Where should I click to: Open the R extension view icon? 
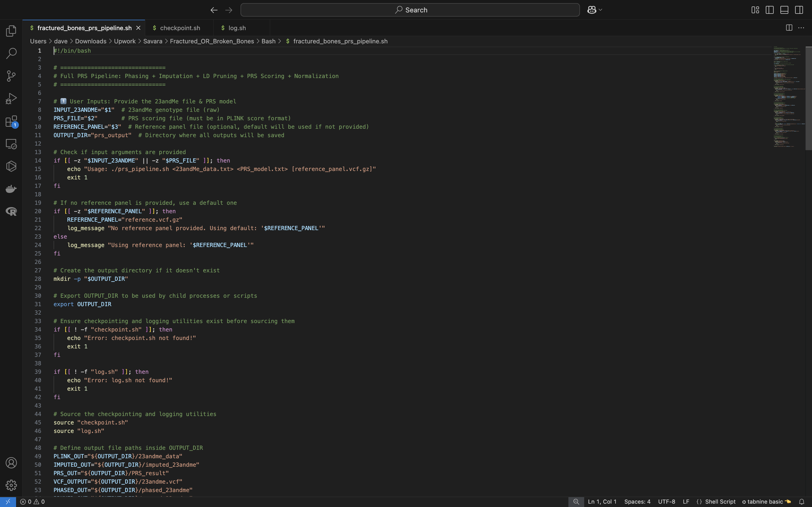(x=11, y=211)
